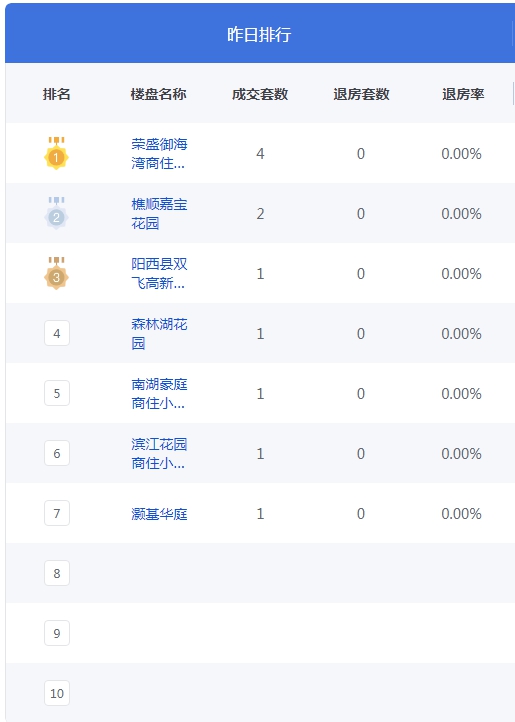Click the empty rank 10 badge
The image size is (515, 722).
tap(57, 693)
